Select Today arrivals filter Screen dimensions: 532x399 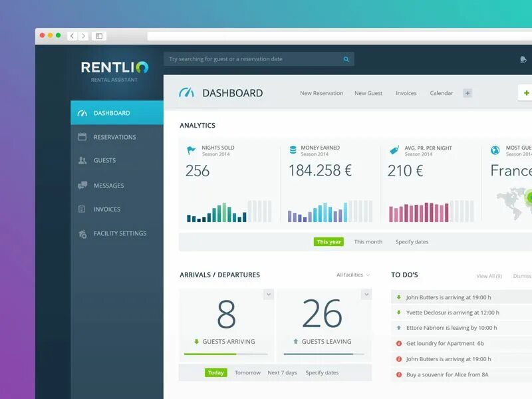point(215,372)
